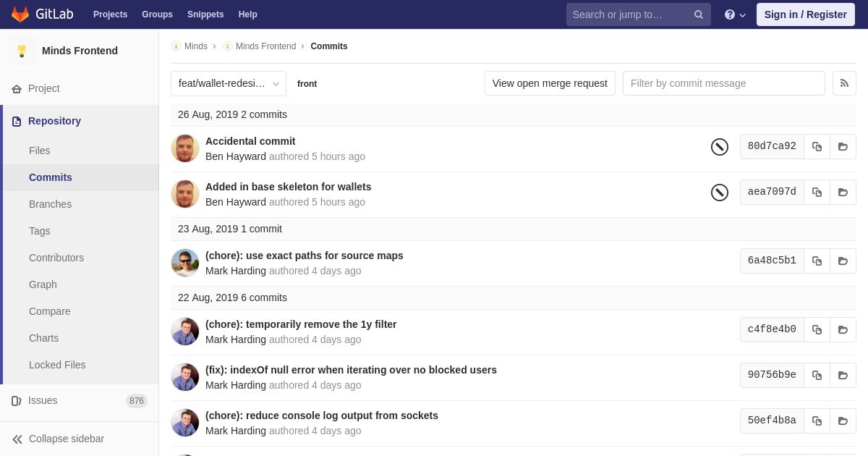Open the Groups menu
Viewport: 868px width, 456px height.
tap(157, 14)
